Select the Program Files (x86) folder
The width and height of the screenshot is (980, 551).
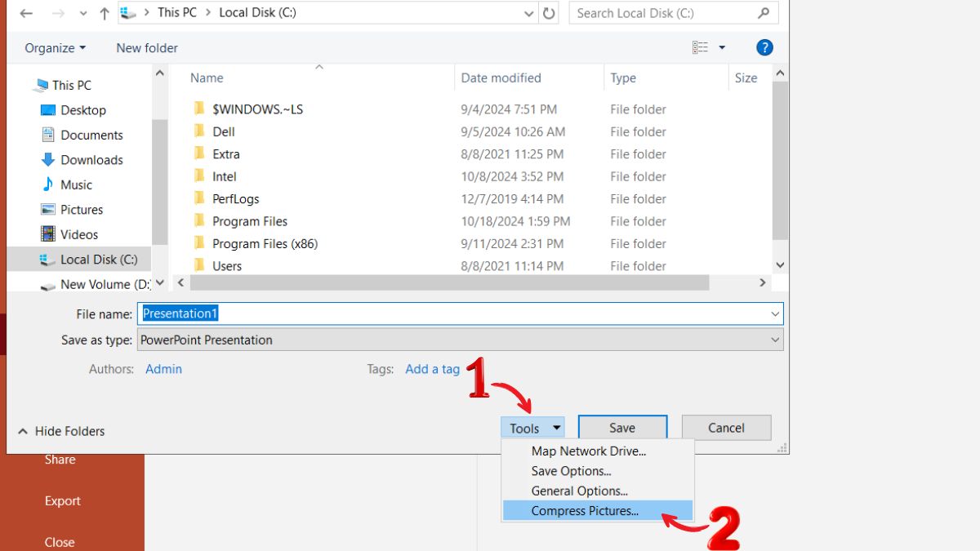coord(265,243)
